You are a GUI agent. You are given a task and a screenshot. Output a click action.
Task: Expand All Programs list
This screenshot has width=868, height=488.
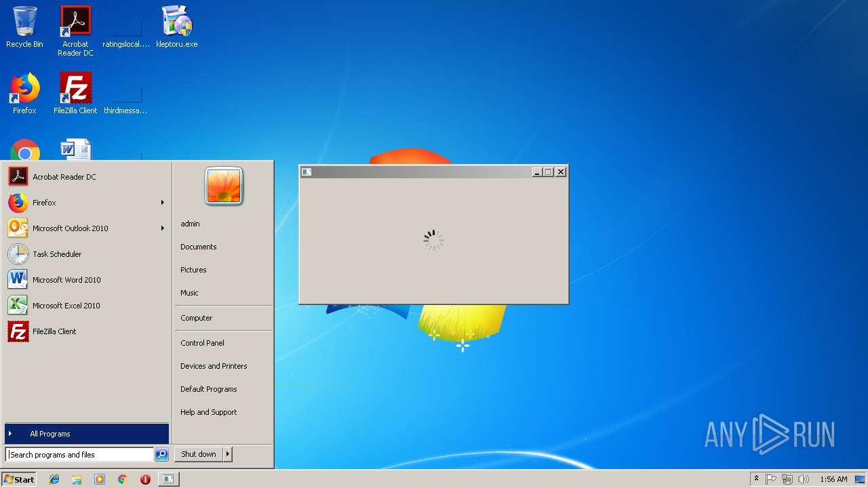87,434
